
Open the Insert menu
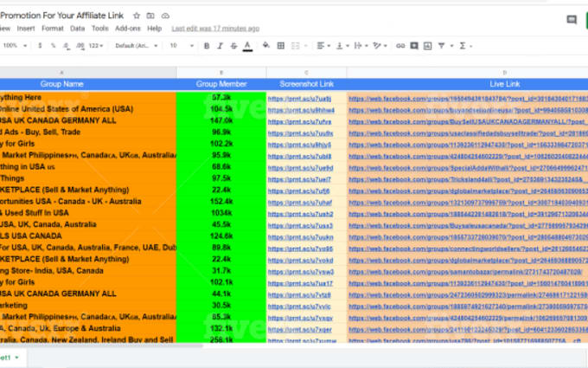(x=25, y=29)
